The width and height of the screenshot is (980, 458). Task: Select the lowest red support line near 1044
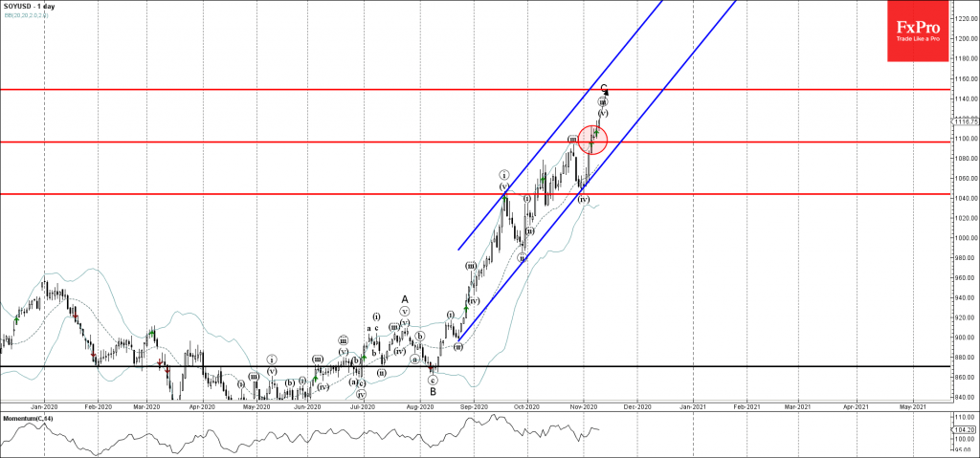click(287, 194)
